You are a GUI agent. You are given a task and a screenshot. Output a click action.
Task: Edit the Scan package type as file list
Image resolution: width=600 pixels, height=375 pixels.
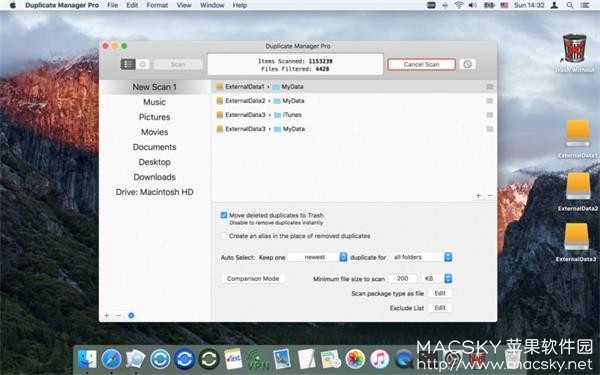click(440, 293)
